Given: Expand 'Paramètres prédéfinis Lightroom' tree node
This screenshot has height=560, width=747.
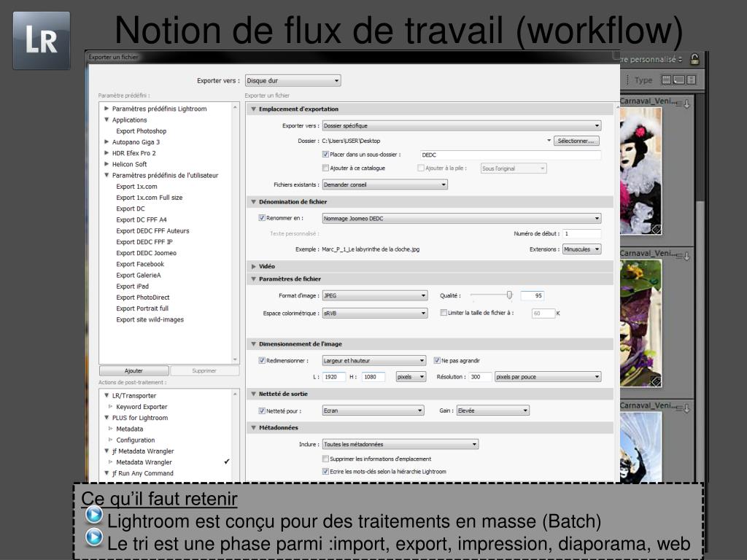Looking at the screenshot, I should (107, 109).
